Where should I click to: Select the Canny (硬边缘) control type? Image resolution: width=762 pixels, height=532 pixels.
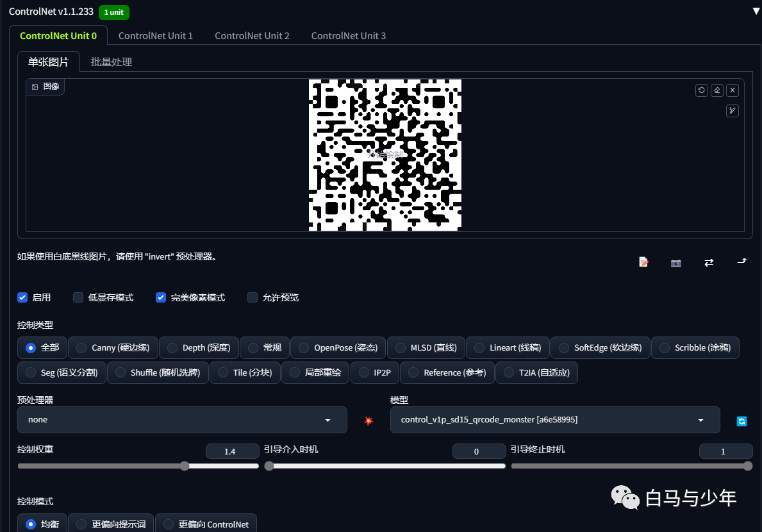[x=113, y=348]
